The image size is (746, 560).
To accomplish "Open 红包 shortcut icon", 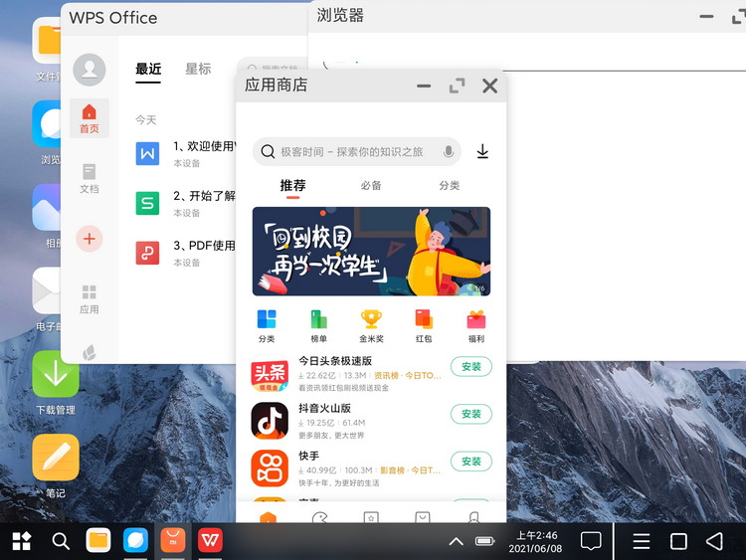I will tap(424, 326).
